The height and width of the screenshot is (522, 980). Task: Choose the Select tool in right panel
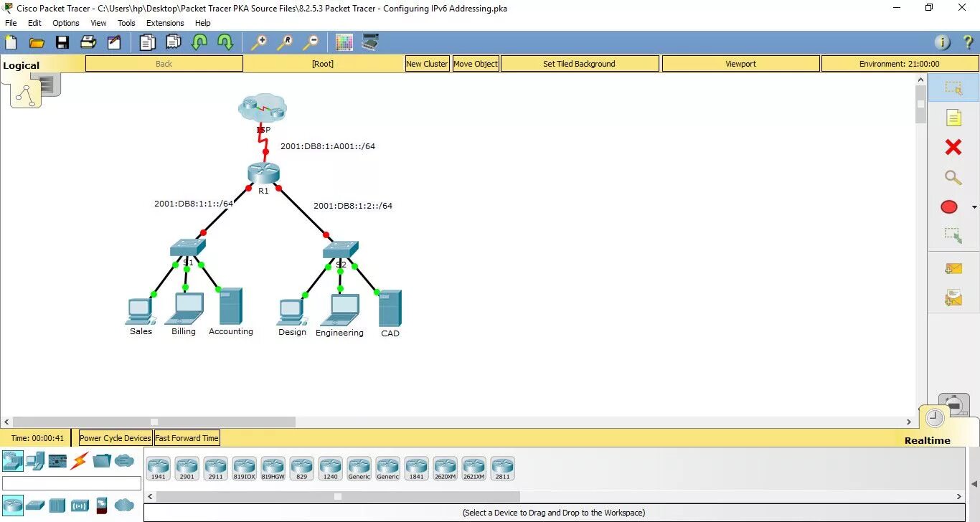click(x=953, y=87)
